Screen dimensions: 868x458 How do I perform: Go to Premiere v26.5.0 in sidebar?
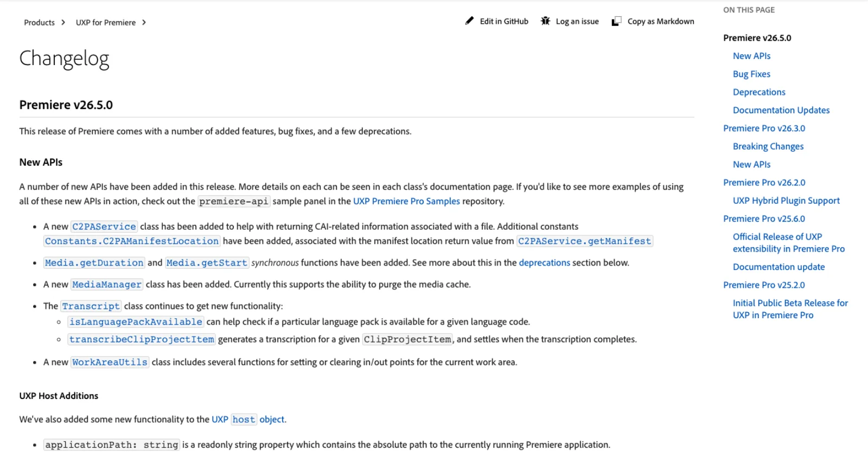coord(757,38)
